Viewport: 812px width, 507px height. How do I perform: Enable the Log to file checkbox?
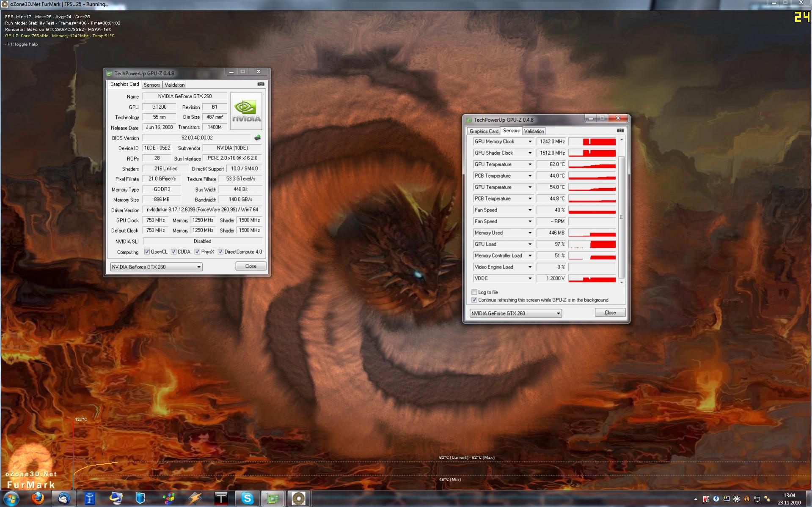474,292
